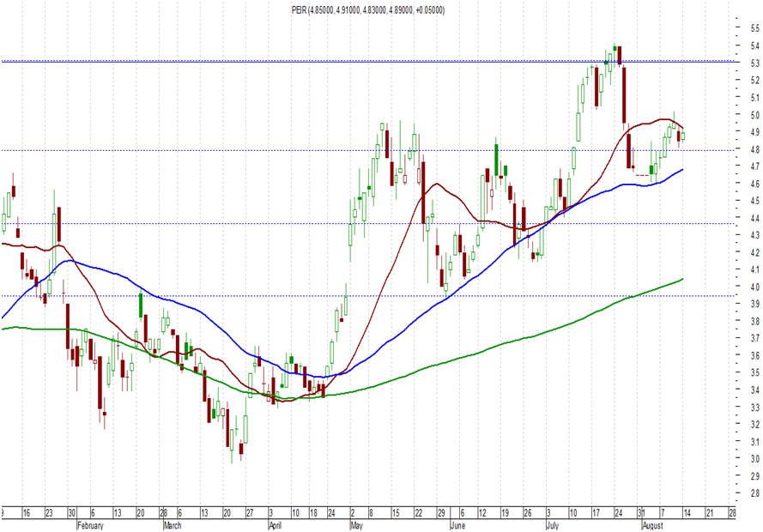Image resolution: width=763 pixels, height=532 pixels.
Task: Click the 5.0 price axis label
Action: tap(754, 115)
